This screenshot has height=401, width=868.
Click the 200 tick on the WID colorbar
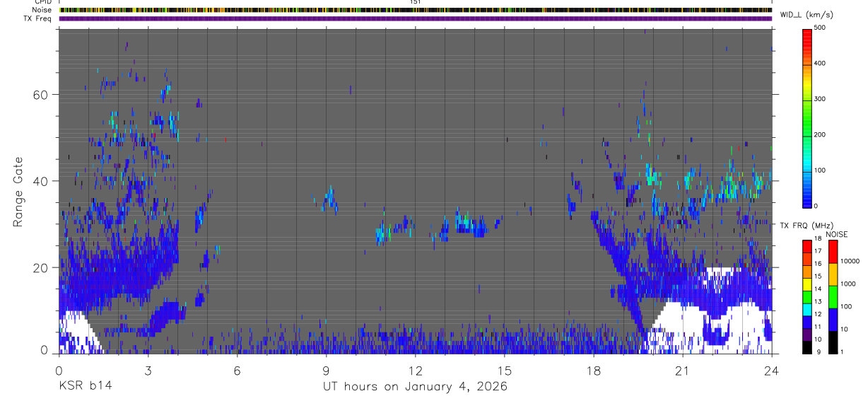820,134
